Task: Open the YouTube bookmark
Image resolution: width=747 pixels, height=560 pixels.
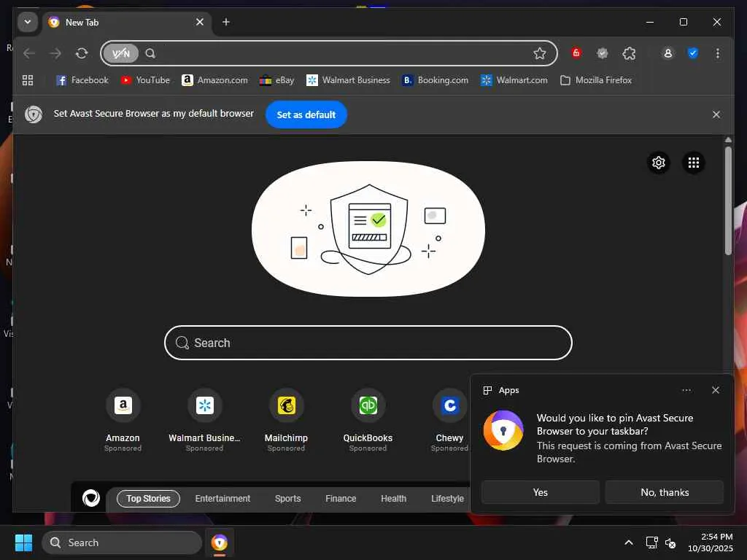Action: coord(145,80)
